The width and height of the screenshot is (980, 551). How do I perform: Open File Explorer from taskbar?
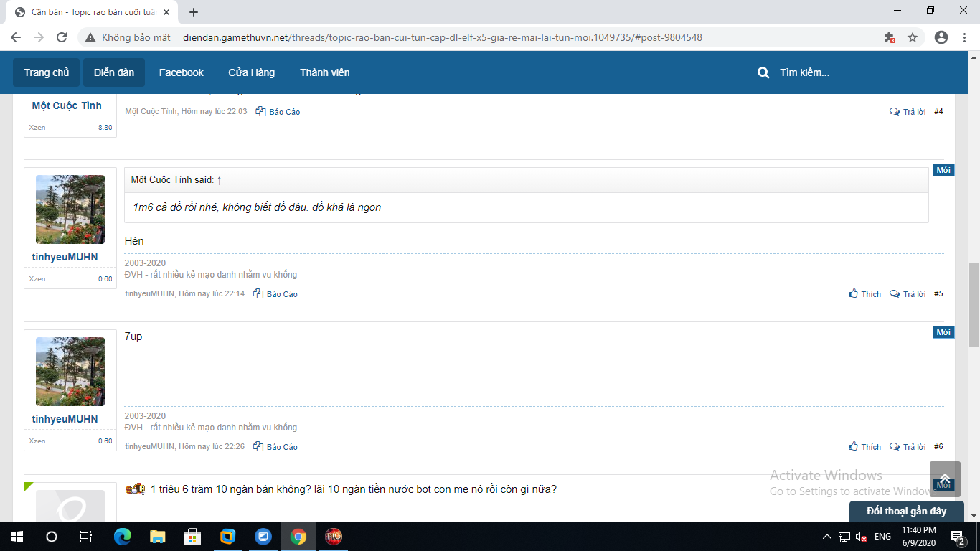coord(158,537)
